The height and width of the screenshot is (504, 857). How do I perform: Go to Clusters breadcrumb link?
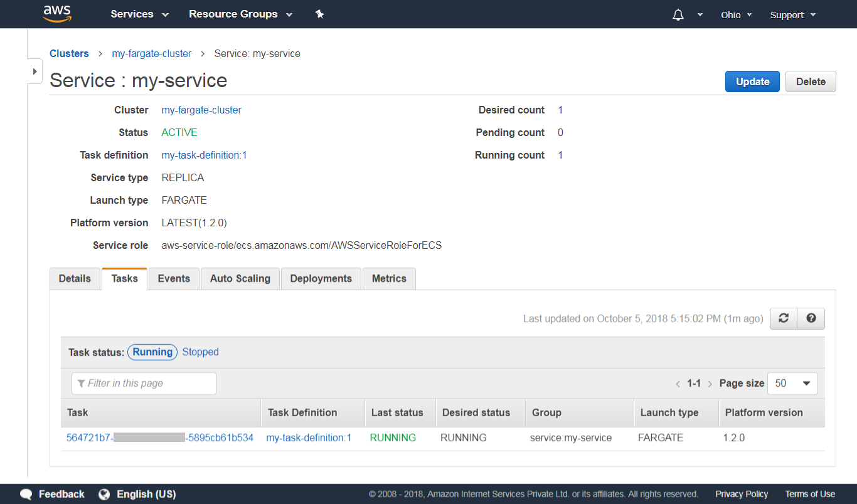click(69, 54)
